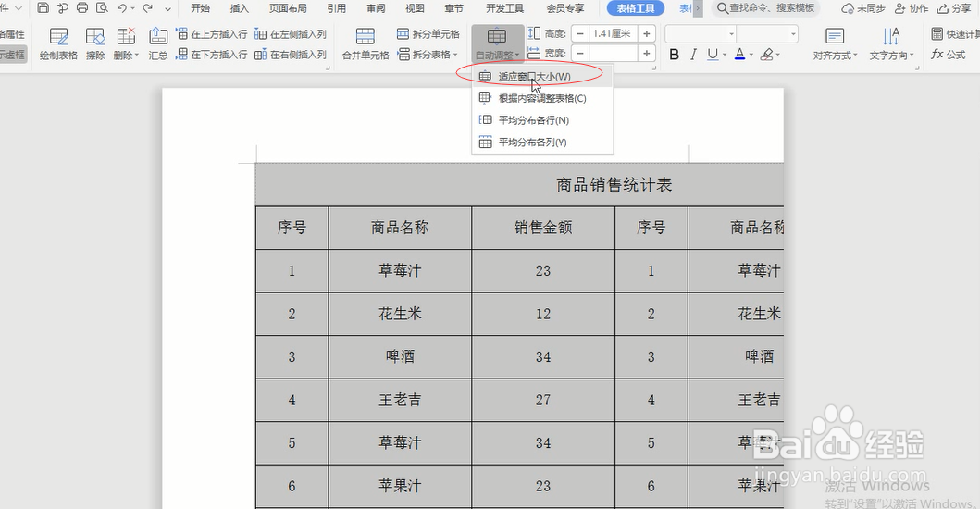Decrease column width with minus button
Image resolution: width=980 pixels, height=509 pixels.
580,54
